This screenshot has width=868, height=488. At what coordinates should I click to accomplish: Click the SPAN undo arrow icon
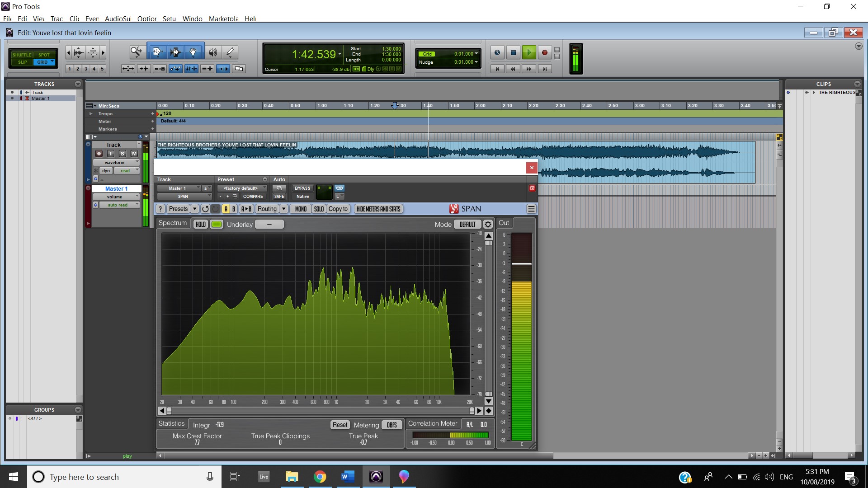(205, 209)
